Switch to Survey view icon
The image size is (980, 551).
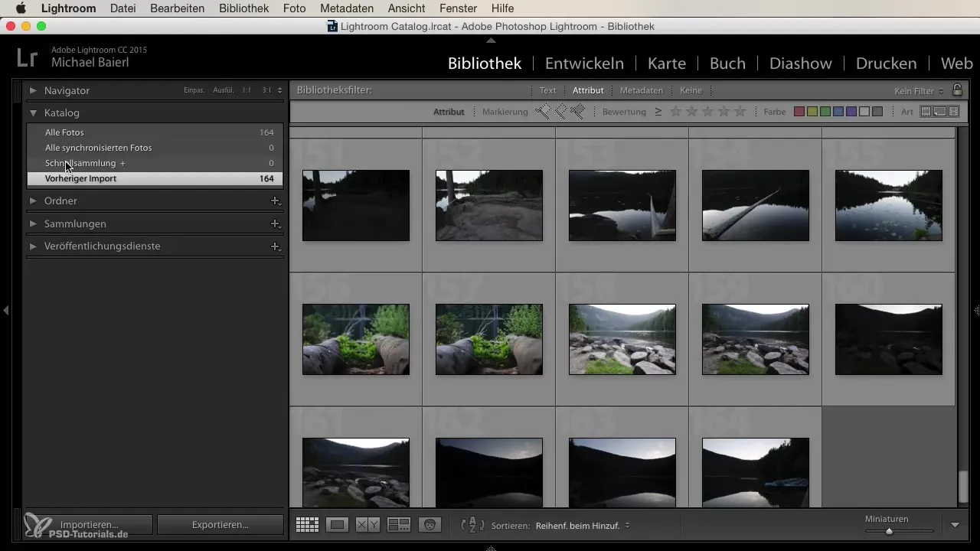pyautogui.click(x=399, y=525)
